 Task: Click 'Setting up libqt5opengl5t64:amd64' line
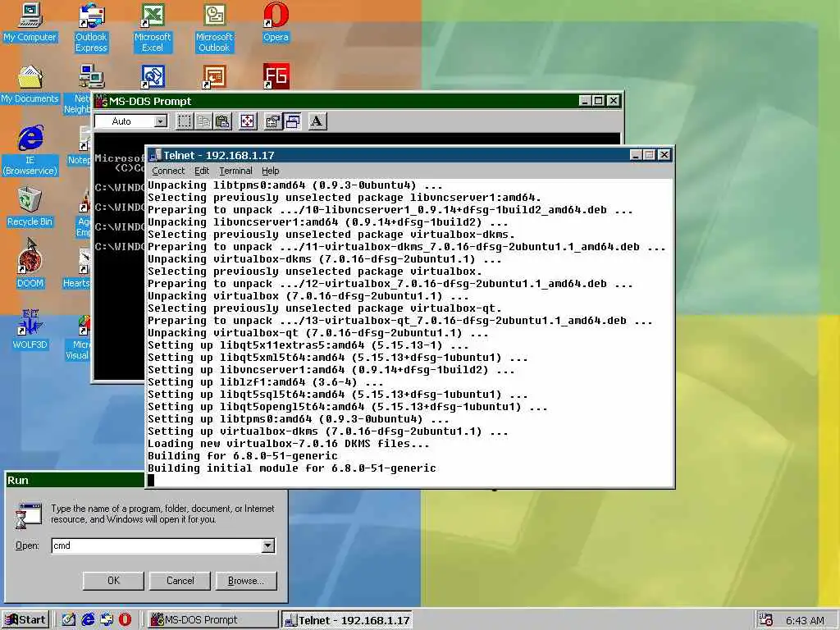[x=348, y=407]
